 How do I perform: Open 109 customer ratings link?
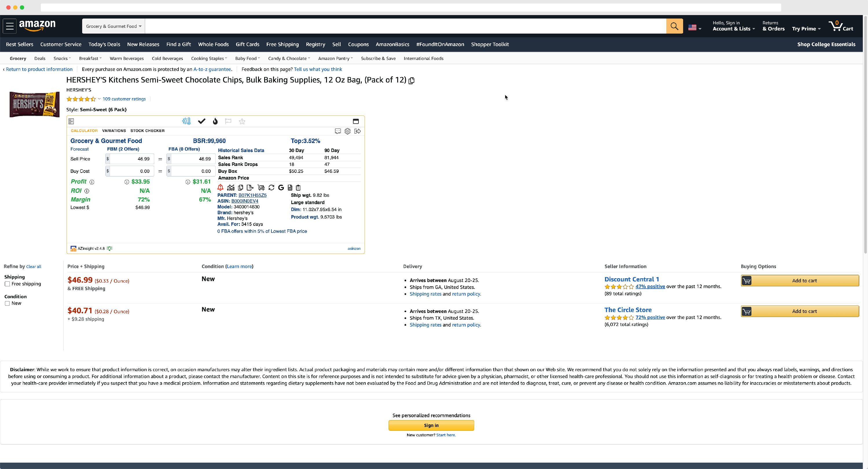pos(124,99)
